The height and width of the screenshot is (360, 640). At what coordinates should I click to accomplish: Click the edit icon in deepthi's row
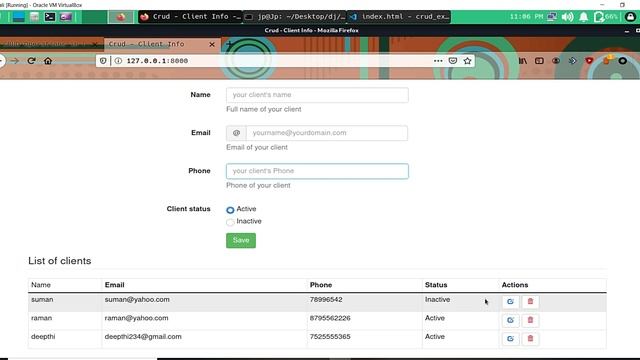pos(510,338)
